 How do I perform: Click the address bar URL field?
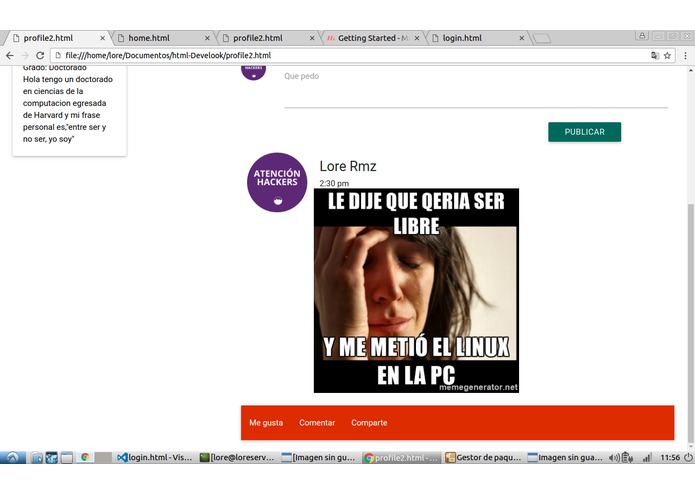coord(350,55)
